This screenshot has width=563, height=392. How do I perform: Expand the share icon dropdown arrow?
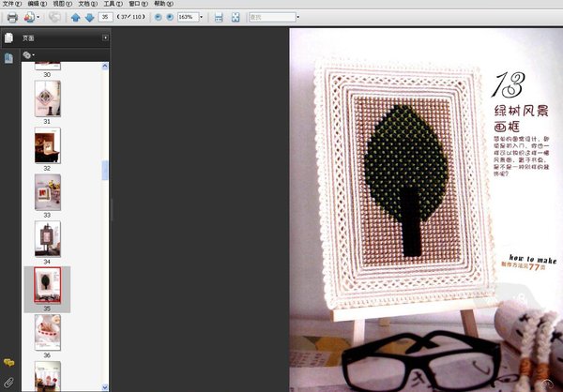coord(38,17)
